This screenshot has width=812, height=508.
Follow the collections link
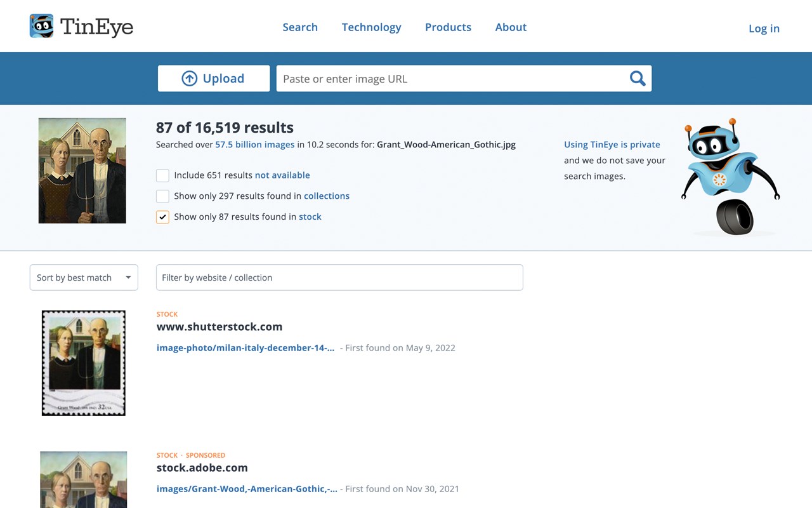(x=327, y=196)
